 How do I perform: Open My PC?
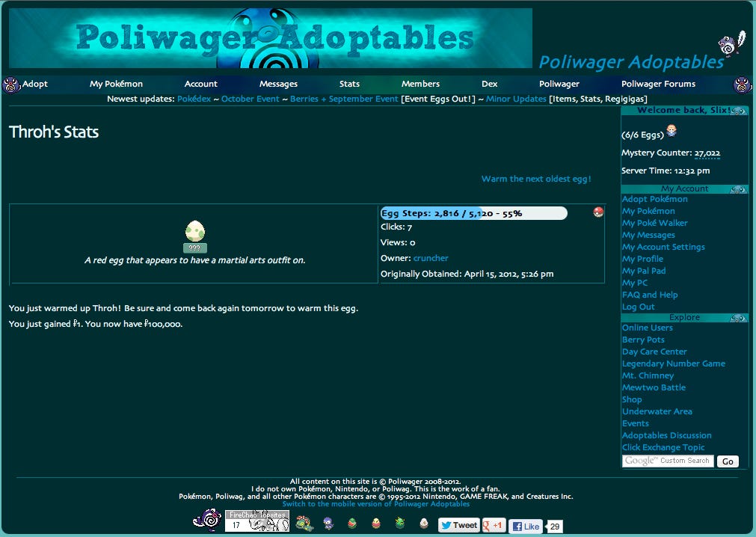(635, 283)
